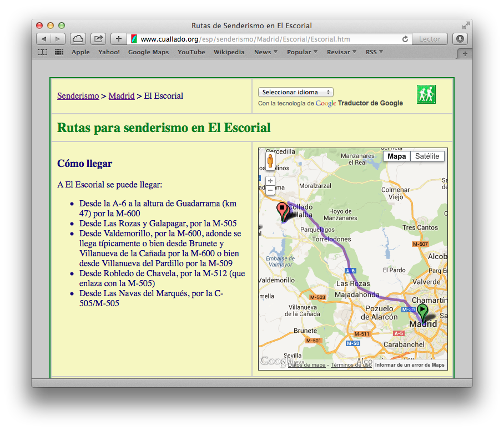Click the Carabanchel label on the map
504x431 pixels.
404,344
